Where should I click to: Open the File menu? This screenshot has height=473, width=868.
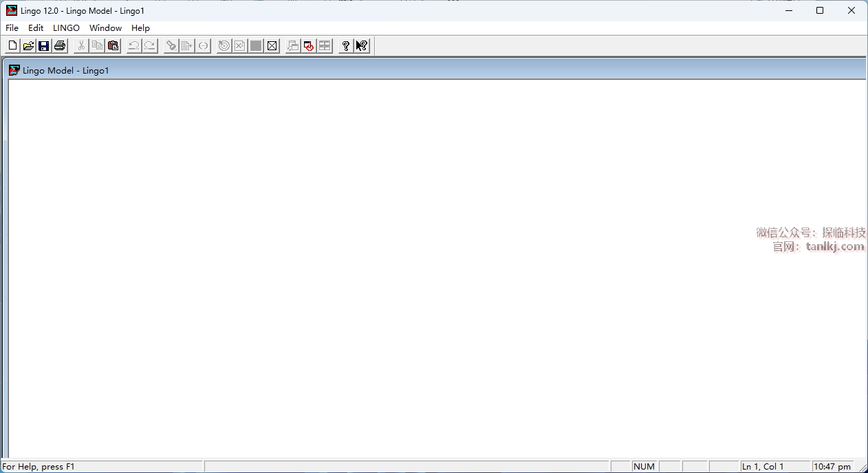[x=12, y=28]
